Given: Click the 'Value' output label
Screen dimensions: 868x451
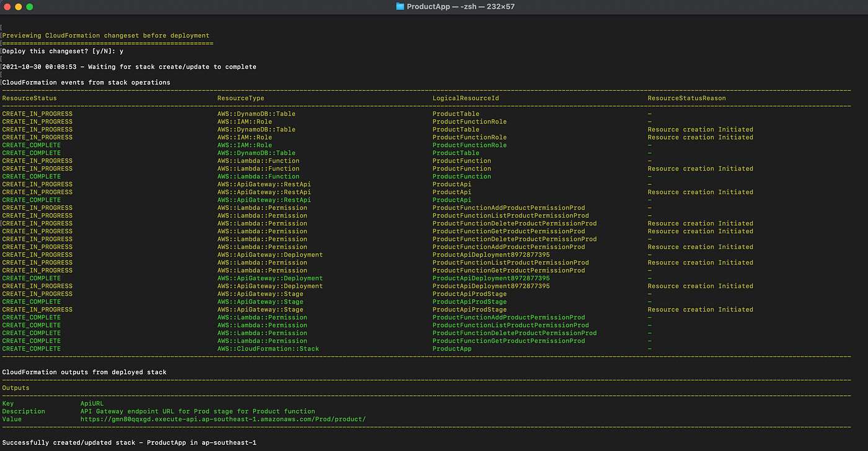Looking at the screenshot, I should coord(12,419).
